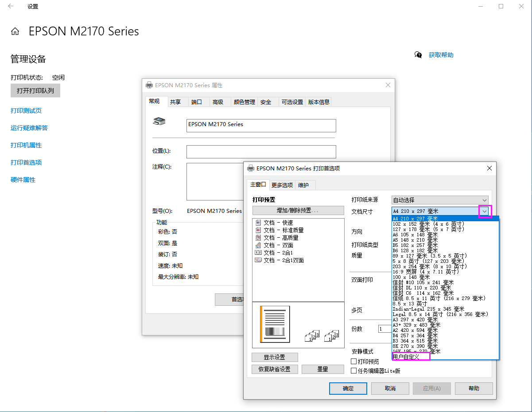The image size is (532, 412).
Task: Click printer icon in the 属性 dialog title bar
Action: point(149,85)
